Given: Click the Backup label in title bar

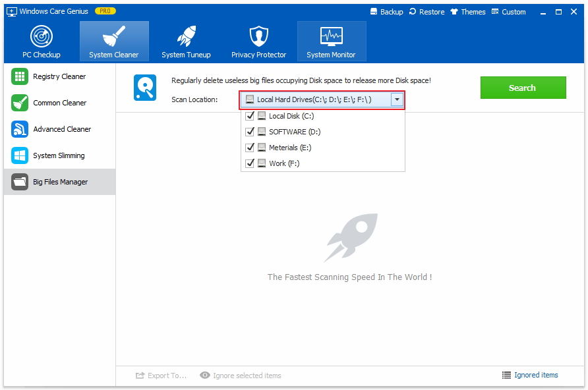Looking at the screenshot, I should point(392,12).
